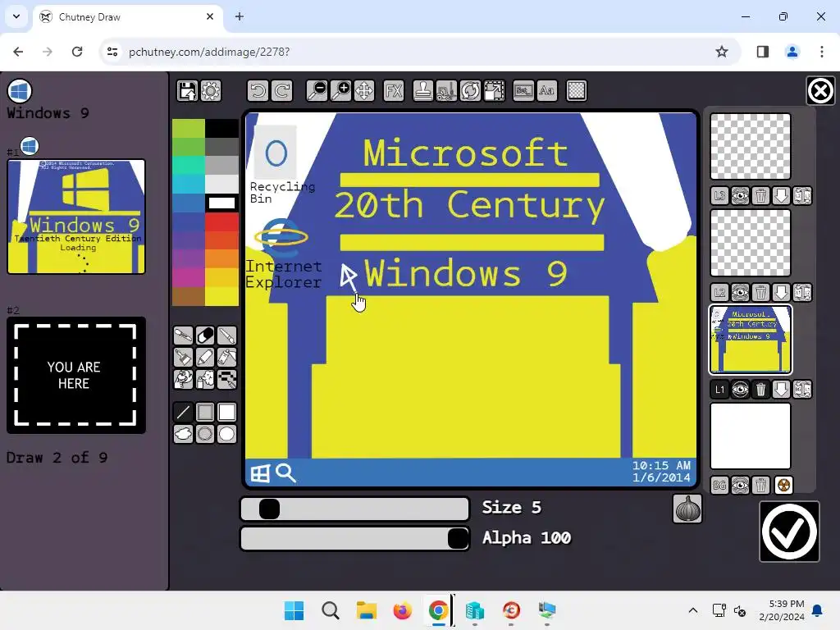The image size is (840, 630).
Task: Click the save drawing floppy disk icon
Action: pyautogui.click(x=187, y=90)
